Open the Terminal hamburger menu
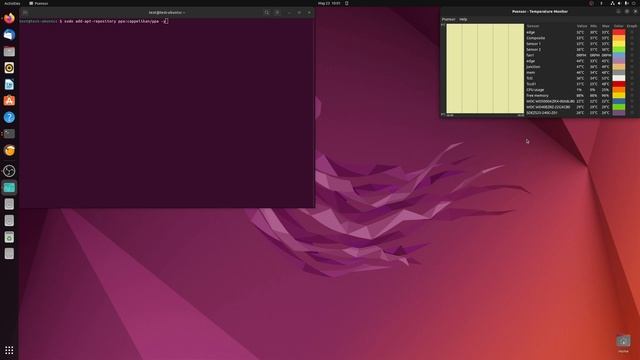The width and height of the screenshot is (640, 360). (277, 13)
